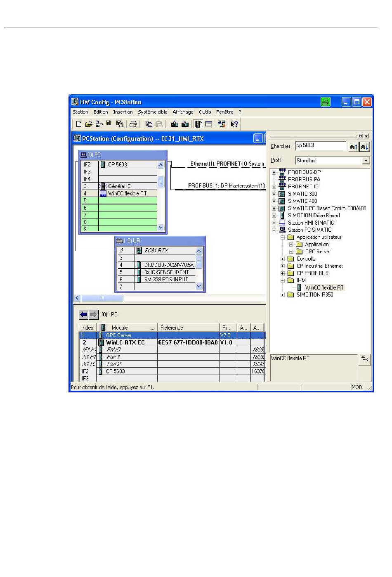Viewport: 392px width, 577px height.
Task: Click the back arrow above module table
Action: click(x=84, y=315)
